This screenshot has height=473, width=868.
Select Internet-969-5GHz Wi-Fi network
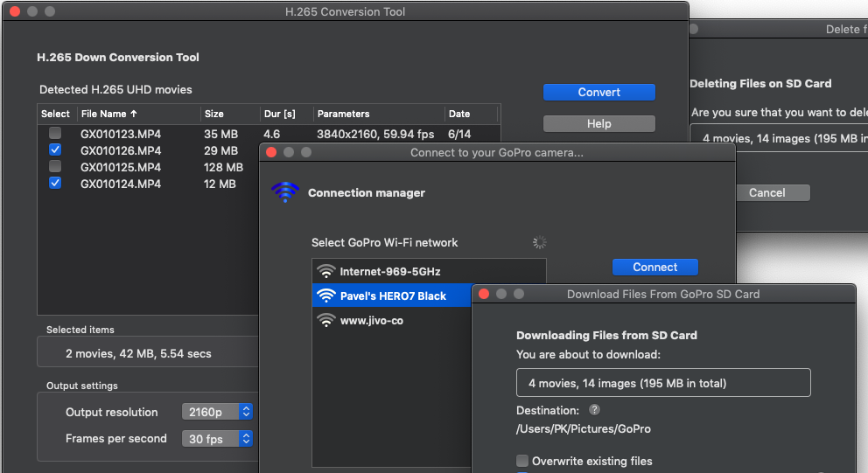tap(429, 272)
